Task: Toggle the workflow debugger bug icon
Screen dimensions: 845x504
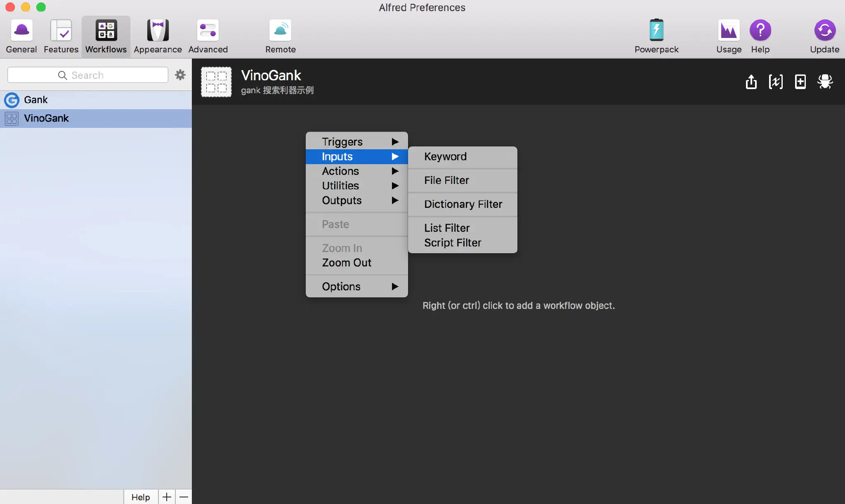Action: coord(825,82)
